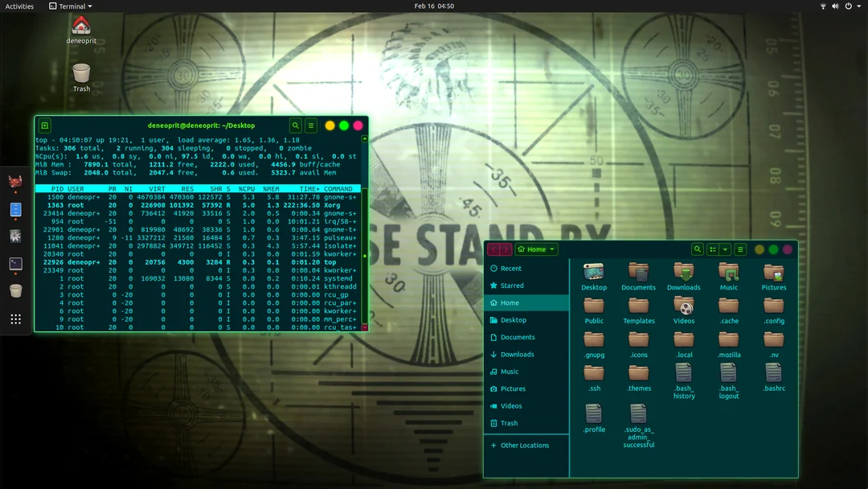
Task: Toggle the file manager view mode
Action: pos(714,249)
